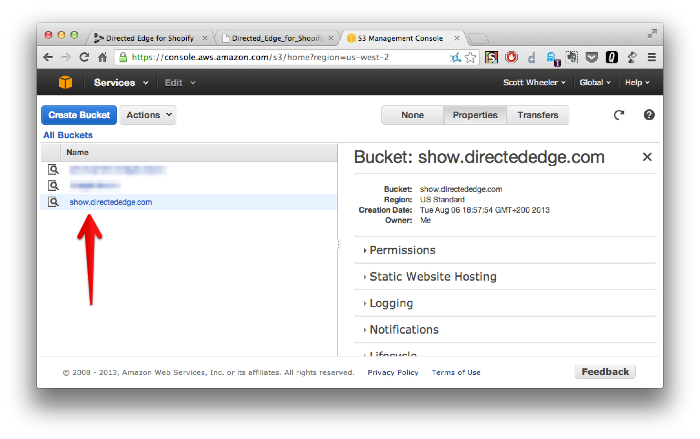700x439 pixels.
Task: Open the Terms of Use link
Action: pos(456,372)
